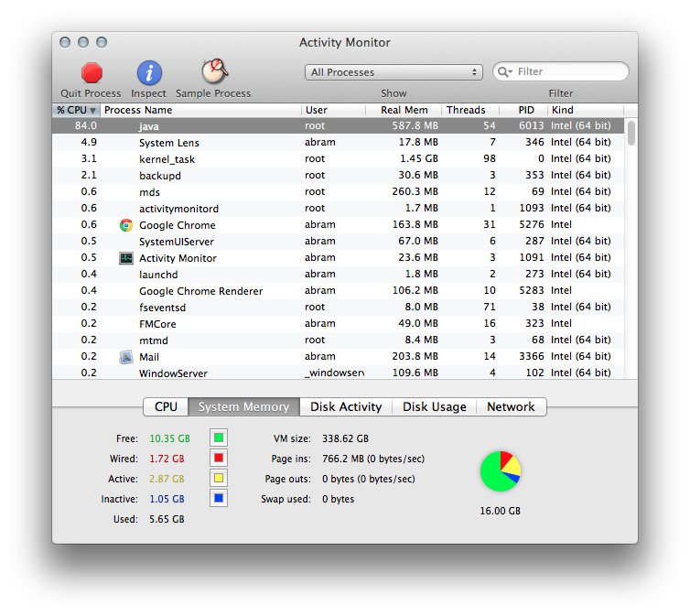The height and width of the screenshot is (616, 690).
Task: Select the fseventsd process row
Action: 338,308
